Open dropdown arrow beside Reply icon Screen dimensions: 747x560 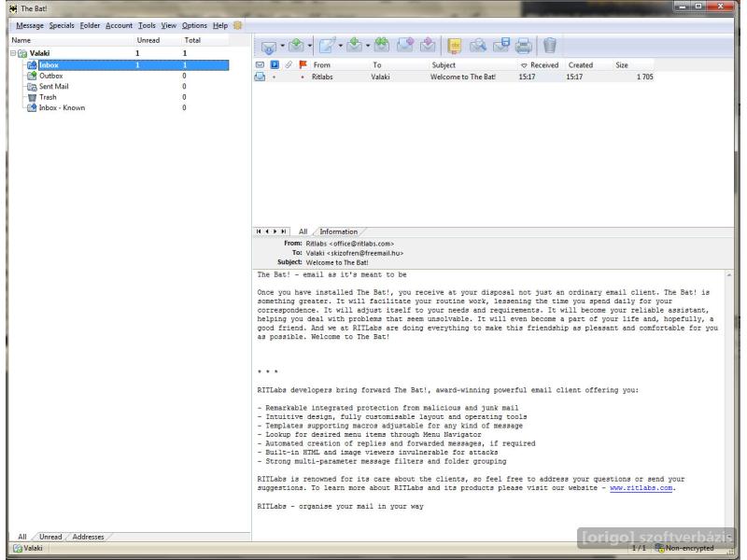[368, 46]
